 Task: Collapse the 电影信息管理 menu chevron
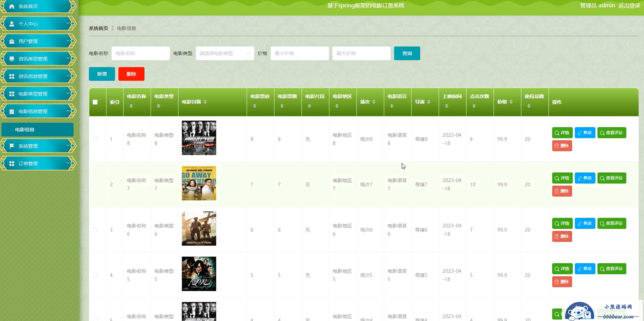68,111
